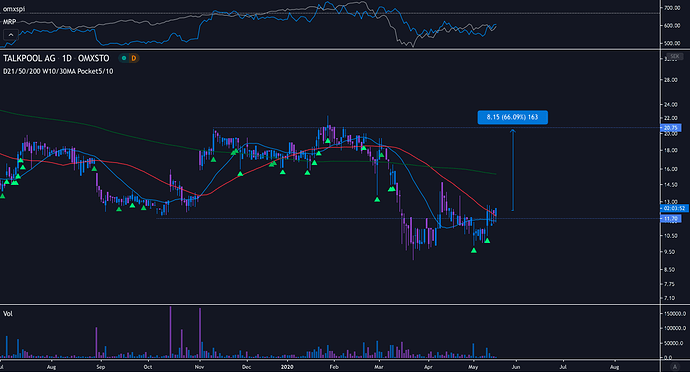690x372 pixels.
Task: Click the 20.75 price line label
Action: pos(671,128)
